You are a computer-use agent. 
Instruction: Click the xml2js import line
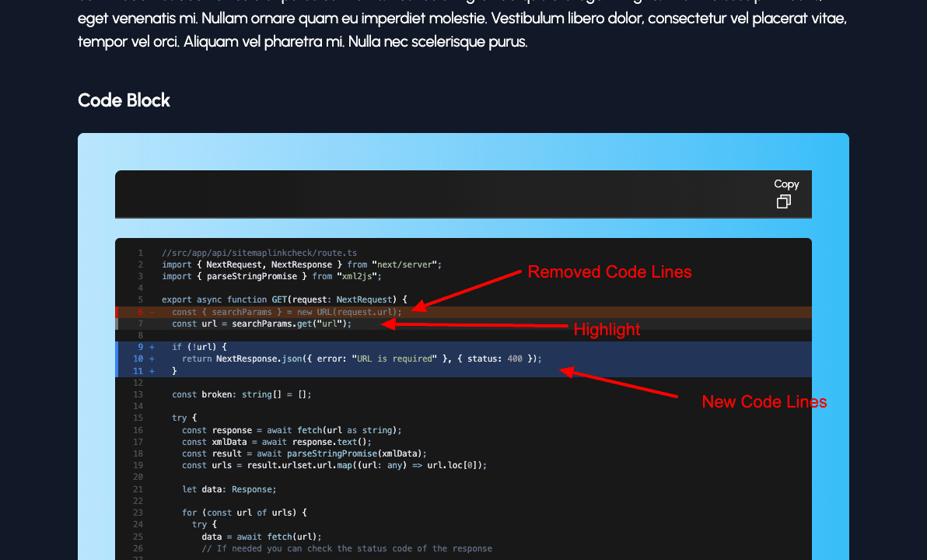(x=271, y=275)
